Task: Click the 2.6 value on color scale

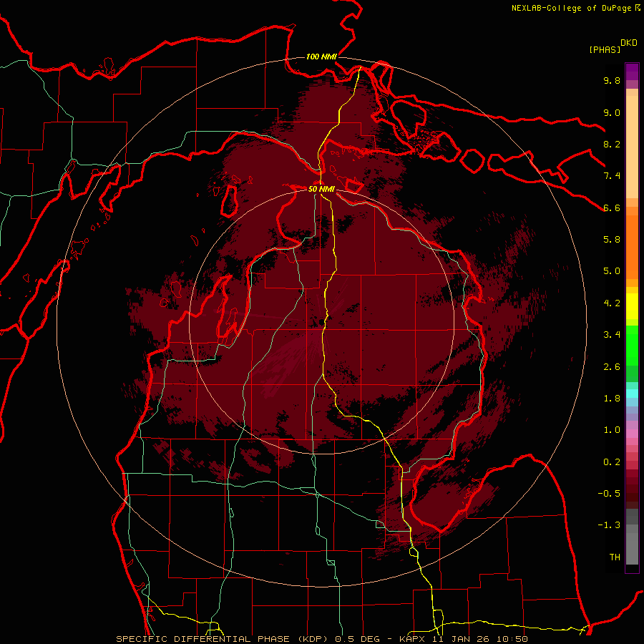Action: [x=612, y=367]
